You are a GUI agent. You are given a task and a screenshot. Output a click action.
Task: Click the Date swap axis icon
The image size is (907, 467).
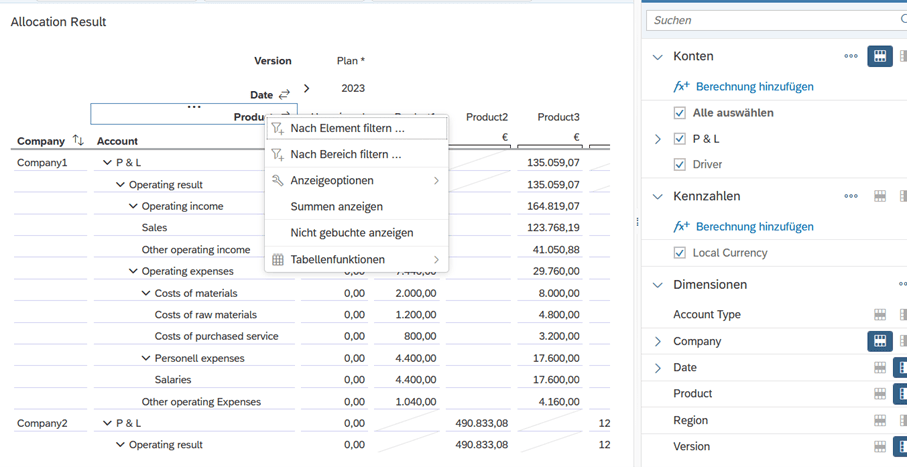tap(284, 95)
